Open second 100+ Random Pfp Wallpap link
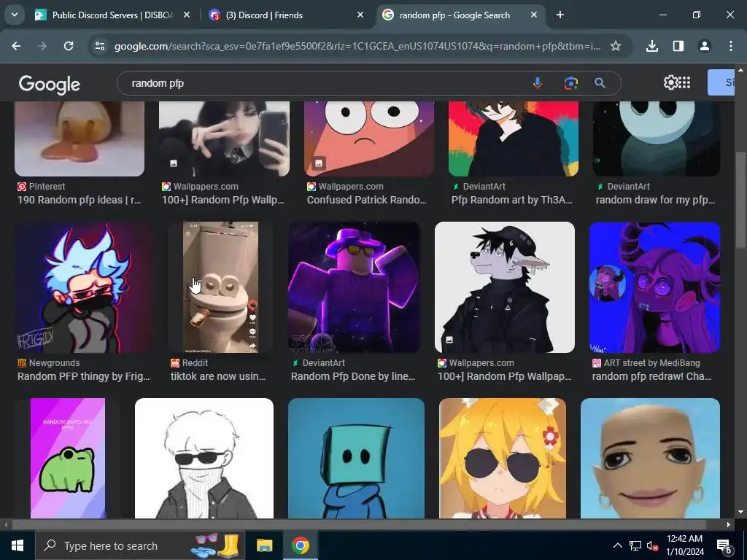747x560 pixels. click(505, 377)
